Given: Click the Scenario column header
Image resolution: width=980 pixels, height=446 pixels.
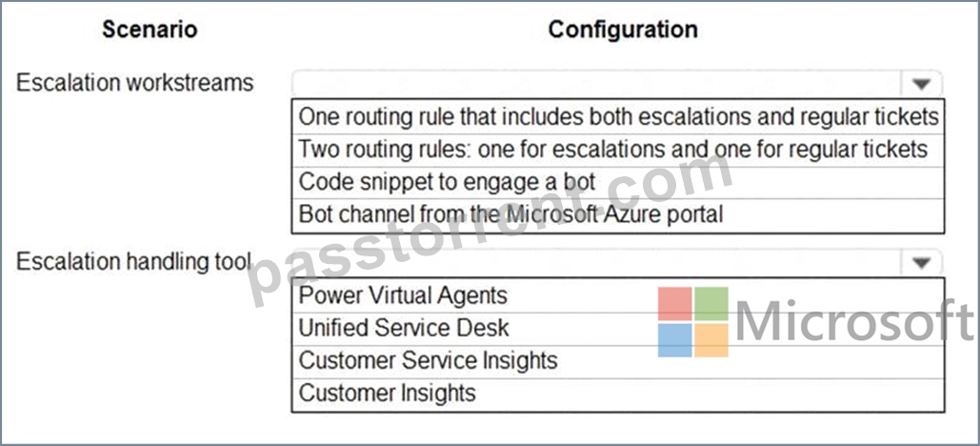Looking at the screenshot, I should point(150,30).
